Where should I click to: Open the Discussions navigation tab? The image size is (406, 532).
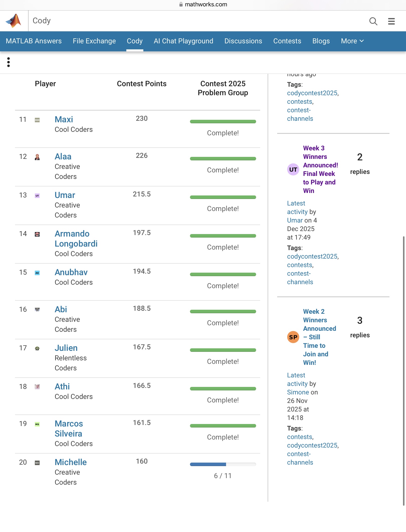(x=243, y=41)
